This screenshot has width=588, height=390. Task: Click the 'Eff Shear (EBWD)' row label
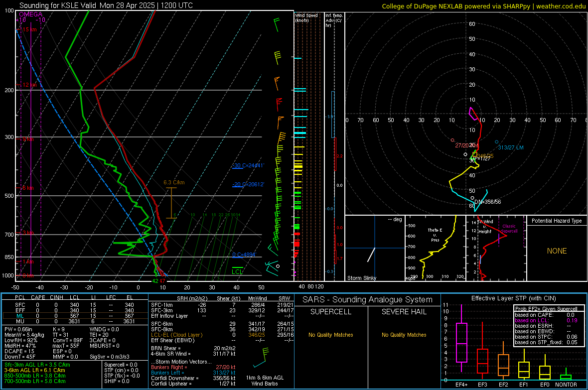(173, 340)
